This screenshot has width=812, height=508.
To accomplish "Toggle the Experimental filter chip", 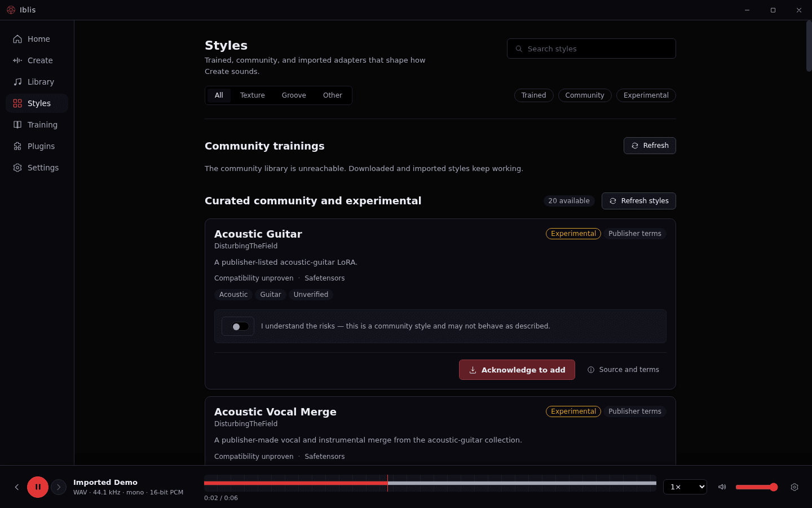I will (646, 95).
